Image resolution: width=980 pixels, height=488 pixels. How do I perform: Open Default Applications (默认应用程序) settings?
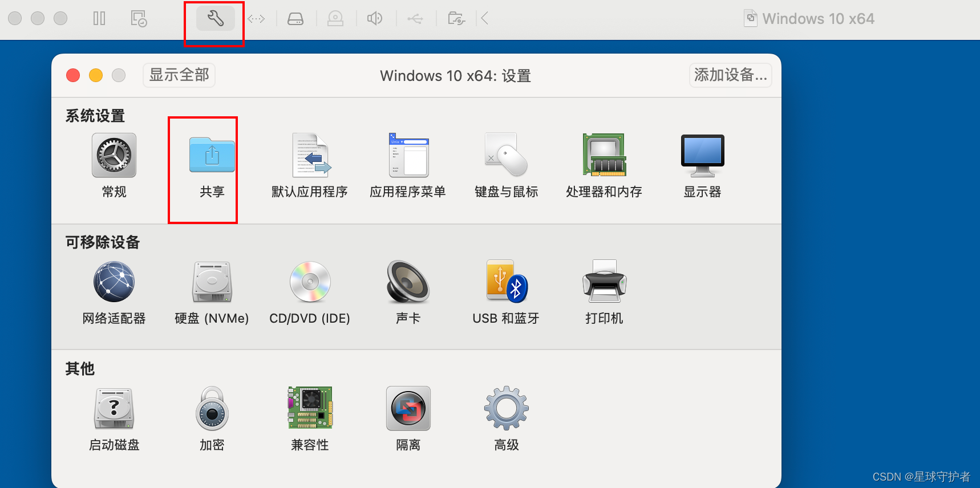[310, 165]
